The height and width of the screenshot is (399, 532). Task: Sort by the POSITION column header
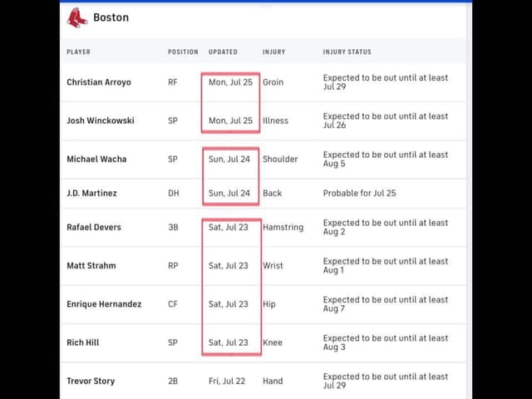point(183,52)
